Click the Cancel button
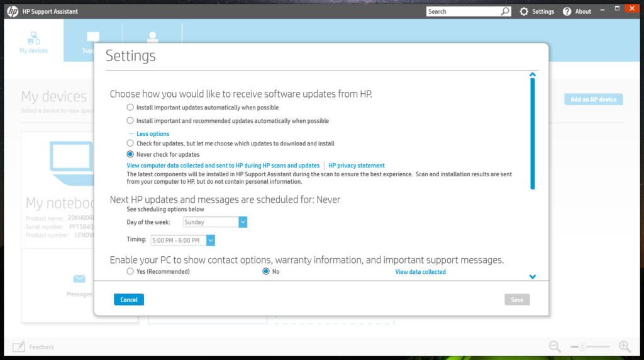644x360 pixels. coord(129,300)
